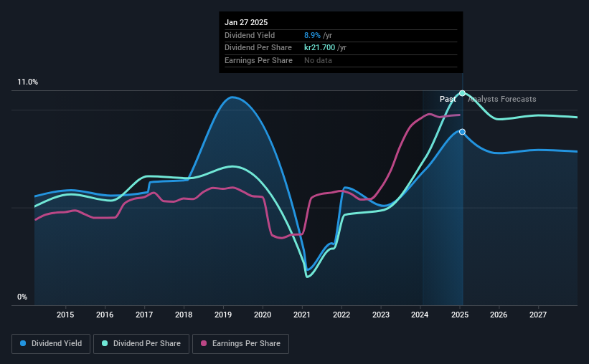Toggle the Earnings Per Share legend button
589x364 pixels.
[240, 344]
